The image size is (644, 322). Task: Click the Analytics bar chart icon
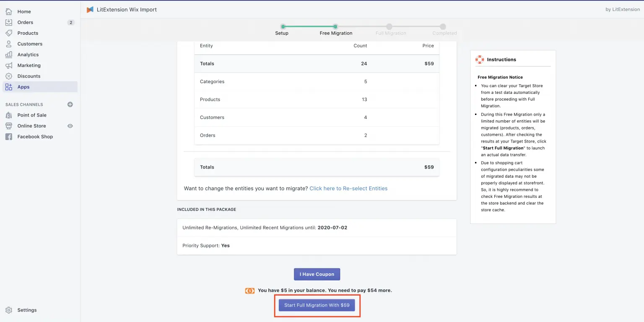click(x=9, y=55)
